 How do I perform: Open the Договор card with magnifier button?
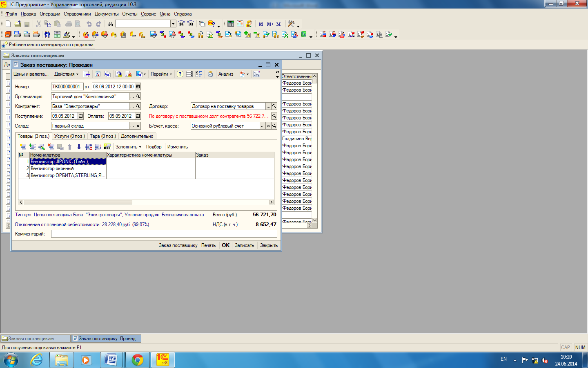point(274,106)
